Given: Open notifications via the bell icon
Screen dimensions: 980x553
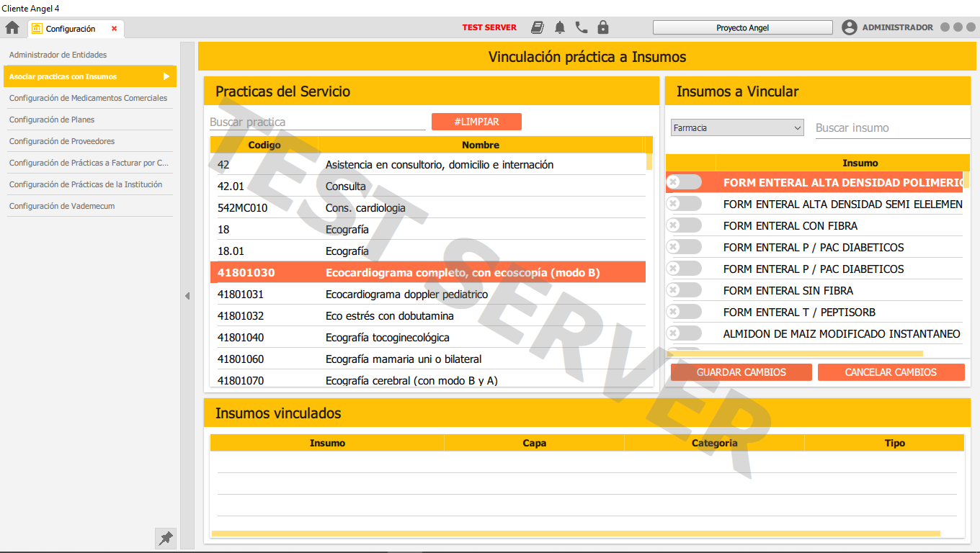Looking at the screenshot, I should pos(559,27).
